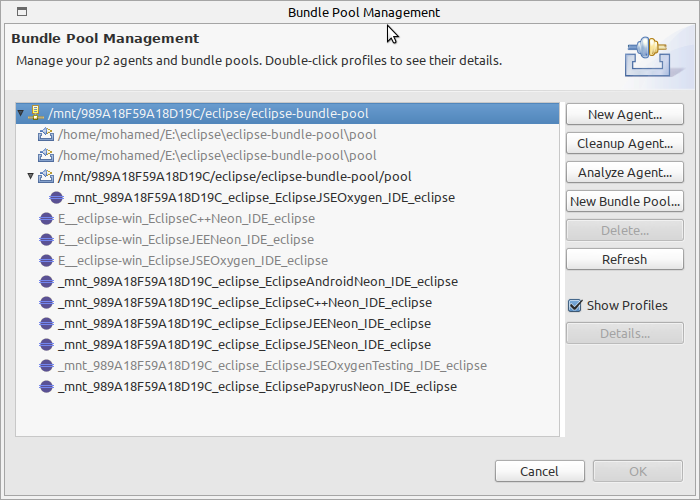Click first grayed bundle pool icon
The width and height of the screenshot is (700, 500).
click(x=46, y=134)
